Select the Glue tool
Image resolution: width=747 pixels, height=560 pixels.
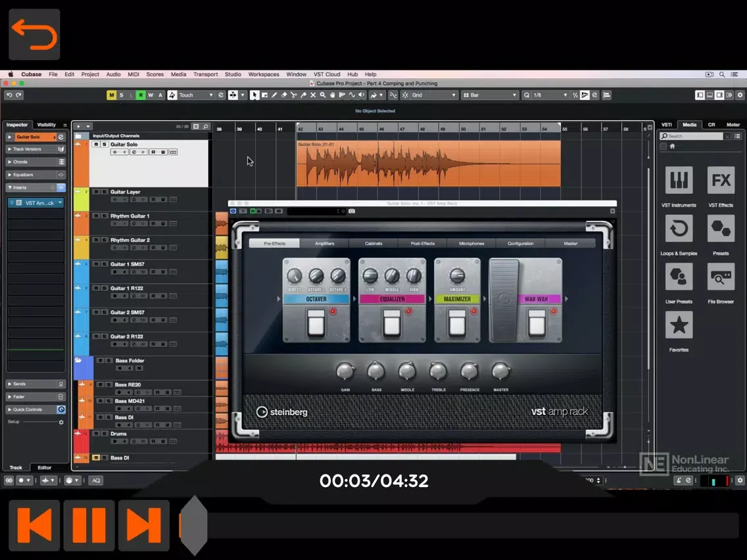[304, 95]
